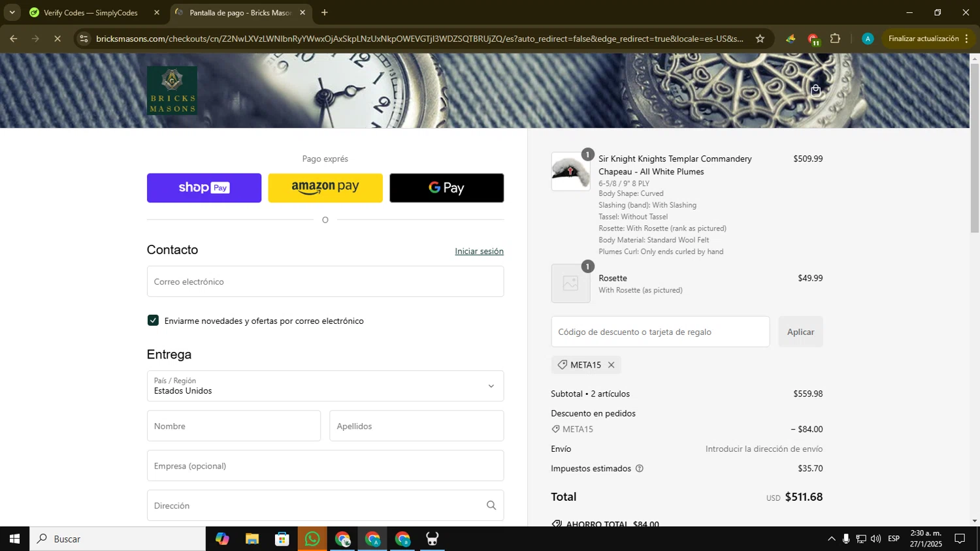Click the $511.68 total amount
Image resolution: width=980 pixels, height=551 pixels.
pyautogui.click(x=804, y=497)
